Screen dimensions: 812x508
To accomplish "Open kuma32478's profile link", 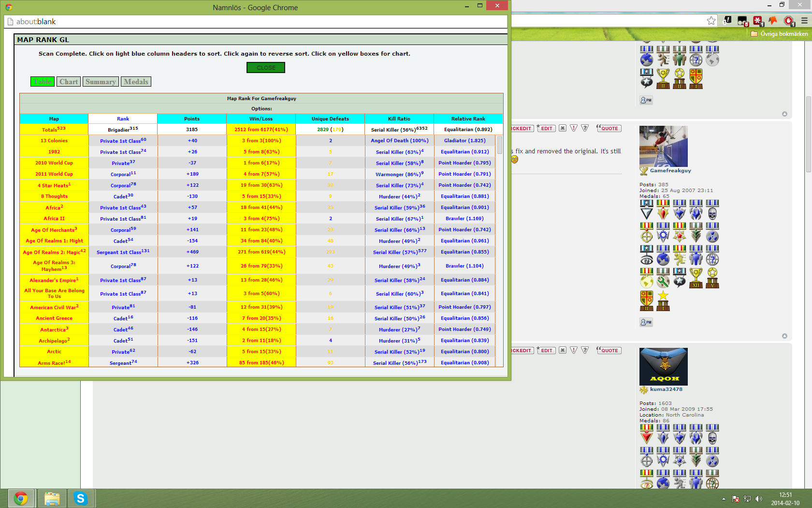I will click(666, 389).
